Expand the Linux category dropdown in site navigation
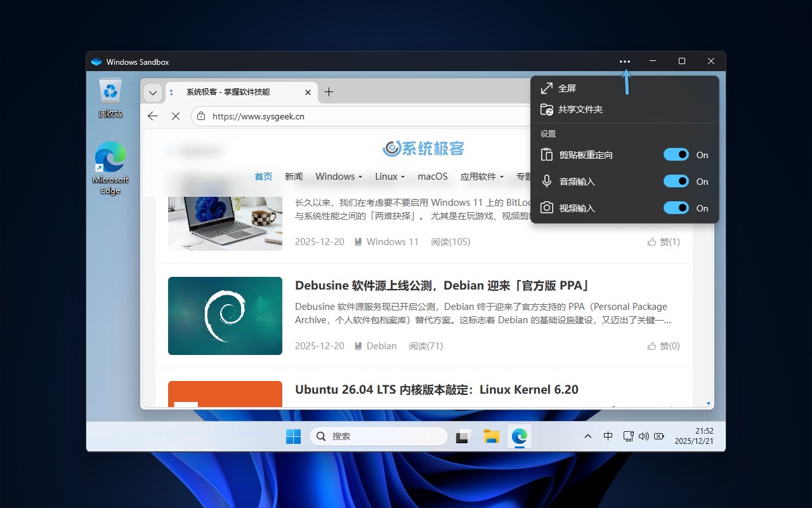 tap(389, 177)
